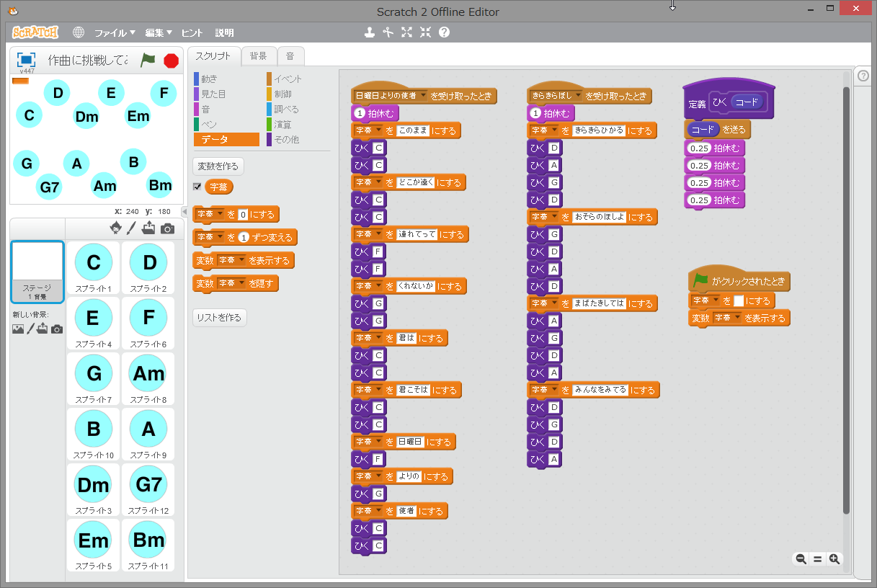
Task: Click the project title field
Action: click(88, 61)
